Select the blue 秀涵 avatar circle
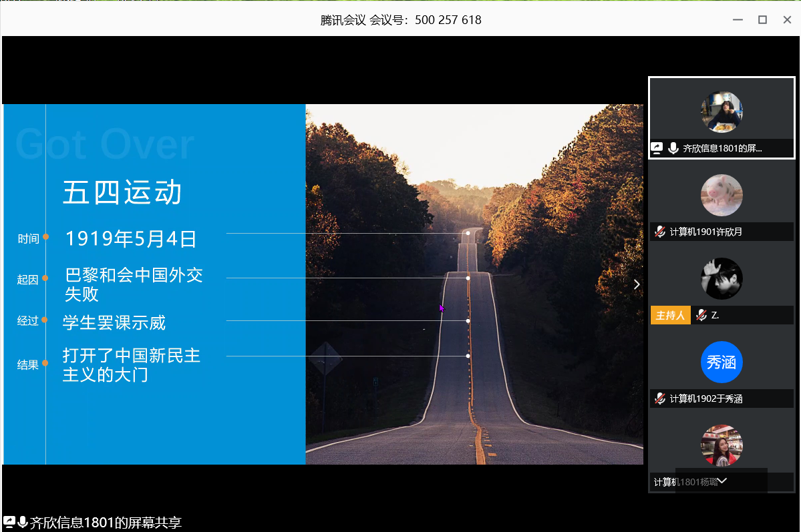The image size is (801, 532). coord(722,362)
